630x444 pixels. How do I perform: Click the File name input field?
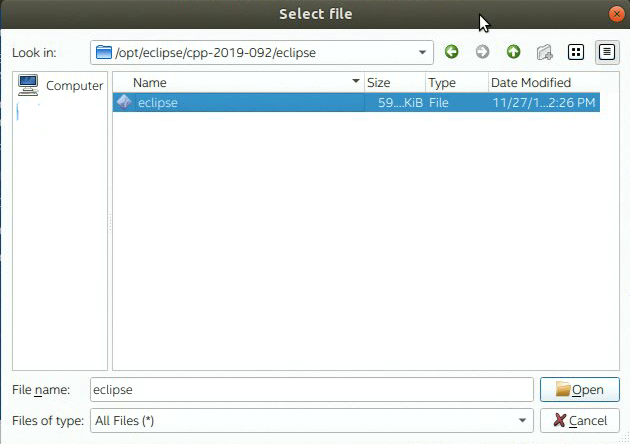(x=312, y=389)
